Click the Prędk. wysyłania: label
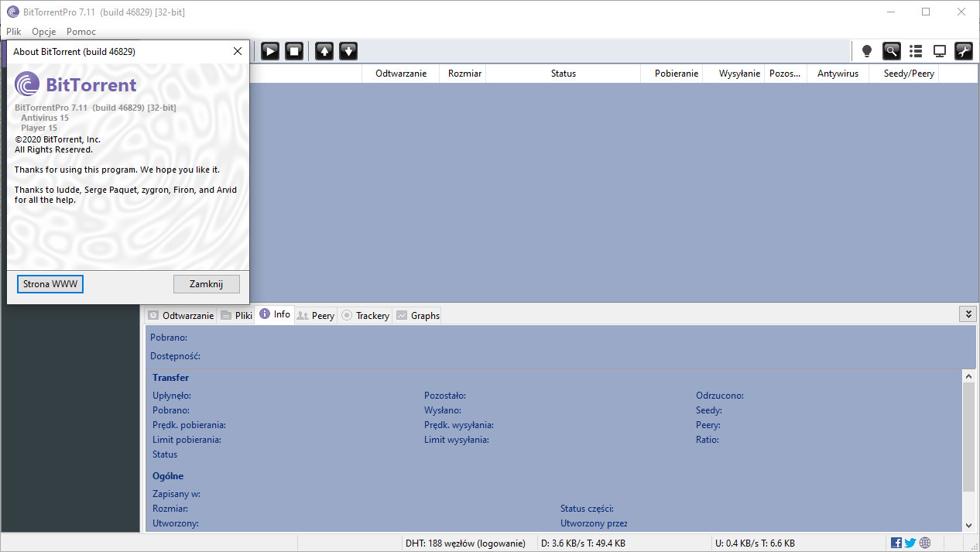 pyautogui.click(x=459, y=425)
